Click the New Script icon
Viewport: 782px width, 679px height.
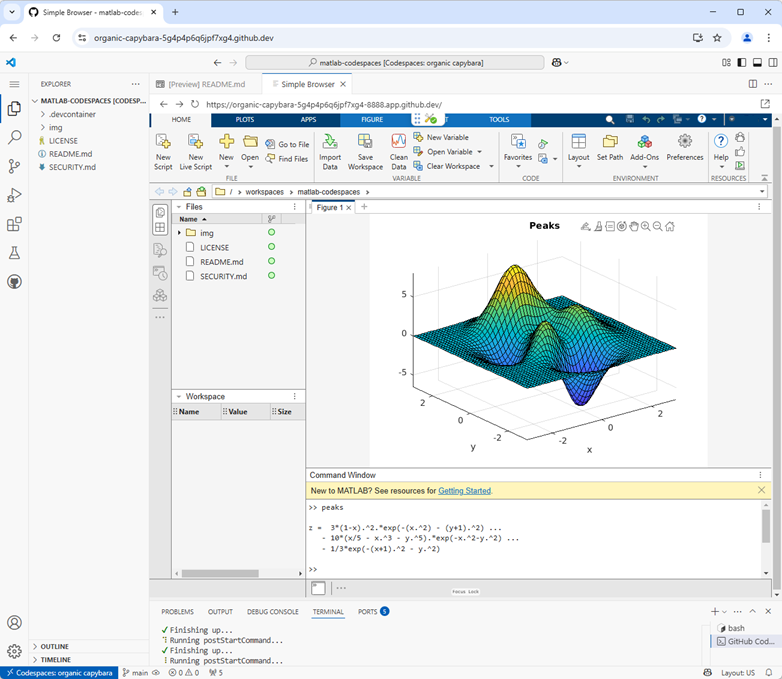(163, 143)
